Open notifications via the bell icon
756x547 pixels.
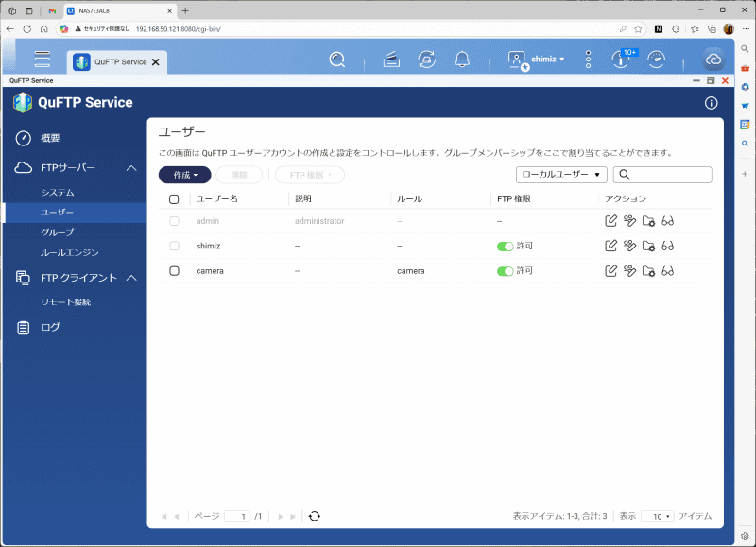click(462, 59)
